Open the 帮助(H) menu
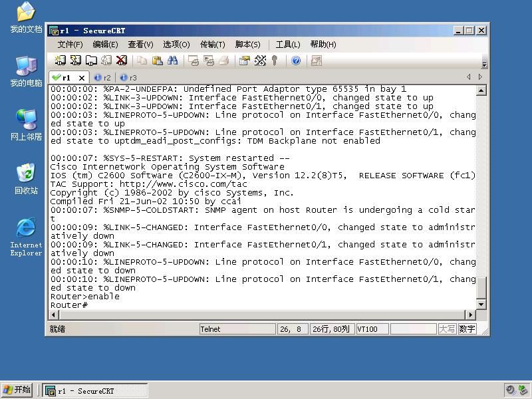 [x=323, y=45]
